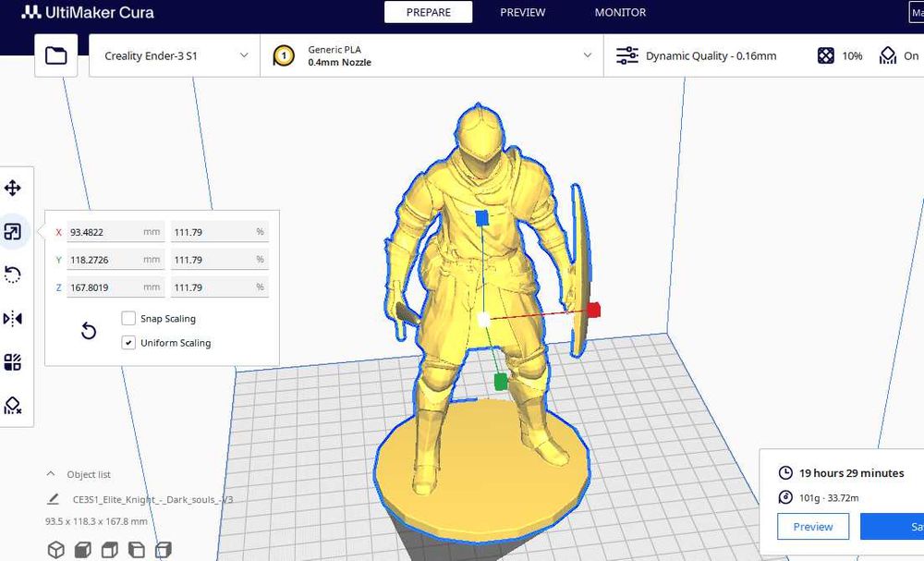Screen dimensions: 924x561
Task: Edit the Z scale percent field
Action: [220, 287]
